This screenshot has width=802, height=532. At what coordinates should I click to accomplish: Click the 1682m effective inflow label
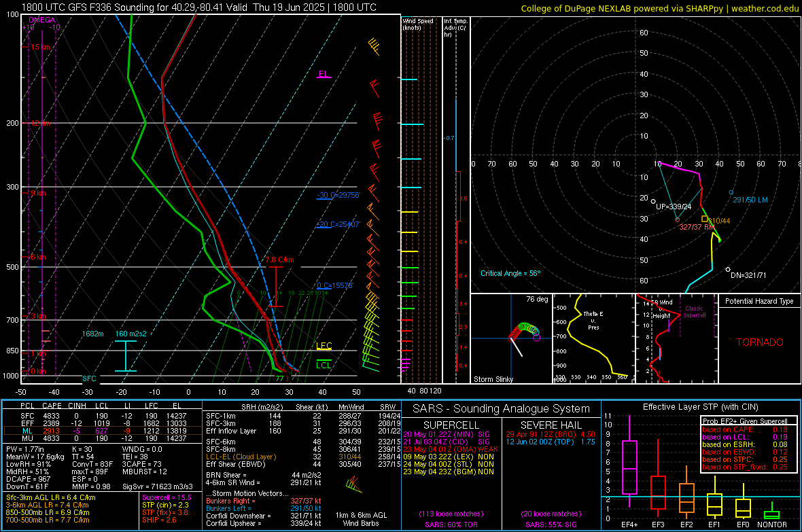point(92,334)
